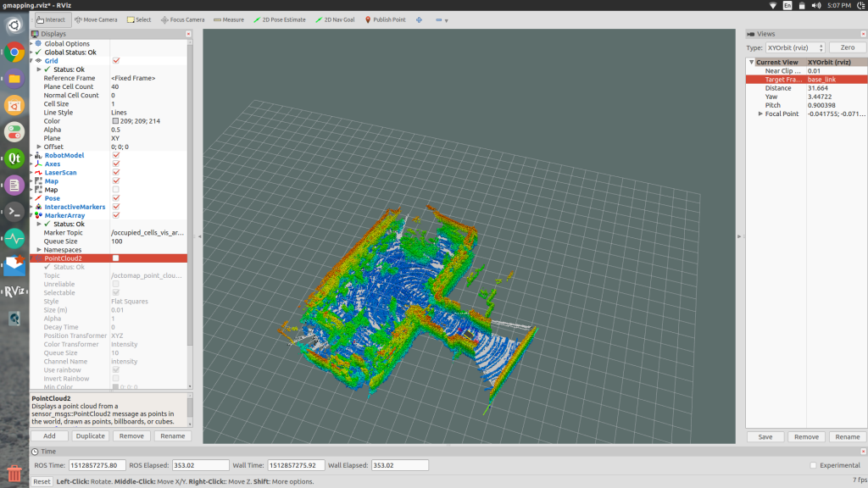The height and width of the screenshot is (488, 868).
Task: Pick the Measure tool
Action: tap(229, 20)
